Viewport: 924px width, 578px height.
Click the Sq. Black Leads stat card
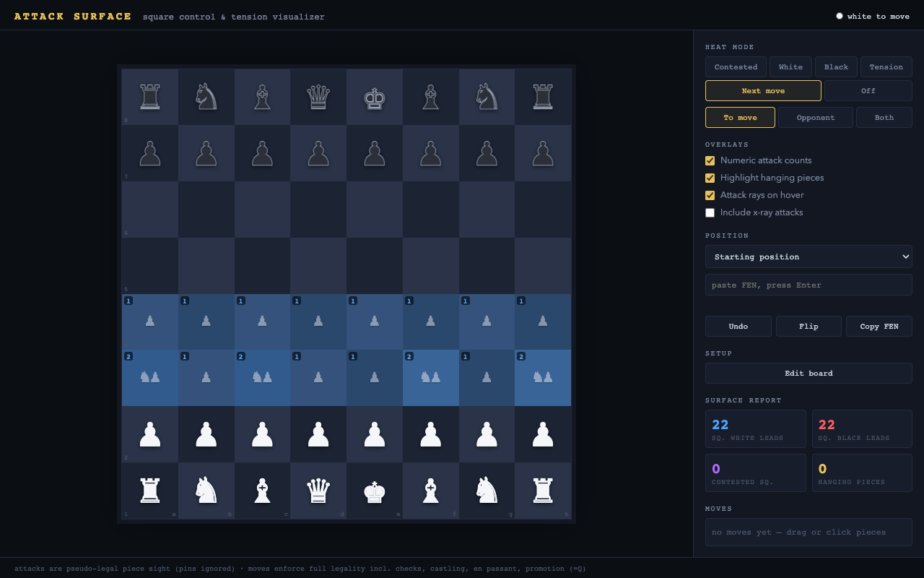pyautogui.click(x=862, y=429)
